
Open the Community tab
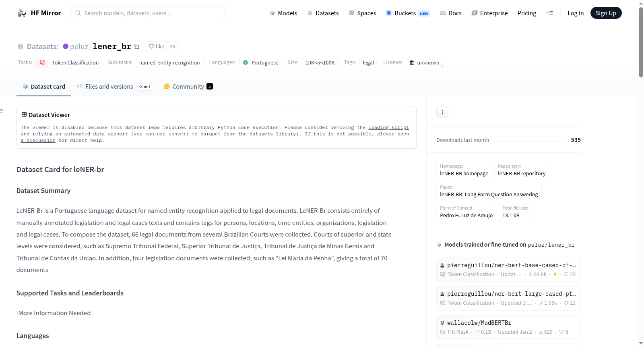tap(188, 87)
